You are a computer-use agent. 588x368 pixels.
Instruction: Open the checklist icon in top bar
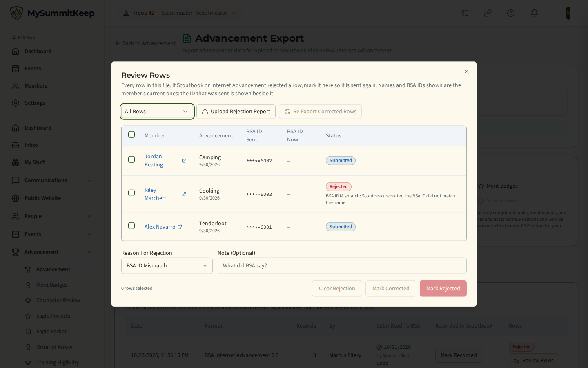[465, 13]
